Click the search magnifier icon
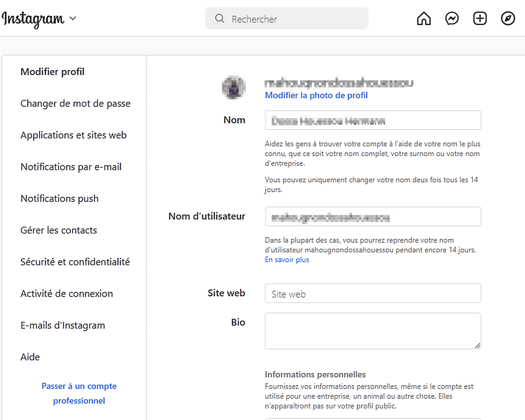 (219, 18)
